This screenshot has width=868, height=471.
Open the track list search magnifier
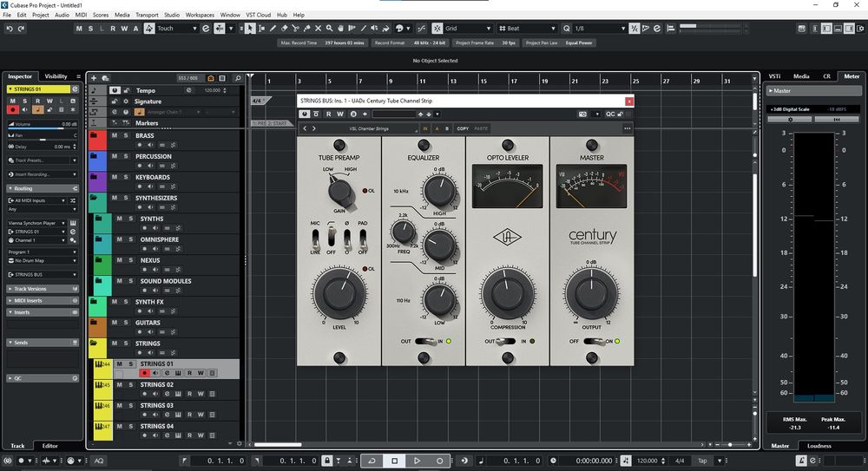(238, 78)
